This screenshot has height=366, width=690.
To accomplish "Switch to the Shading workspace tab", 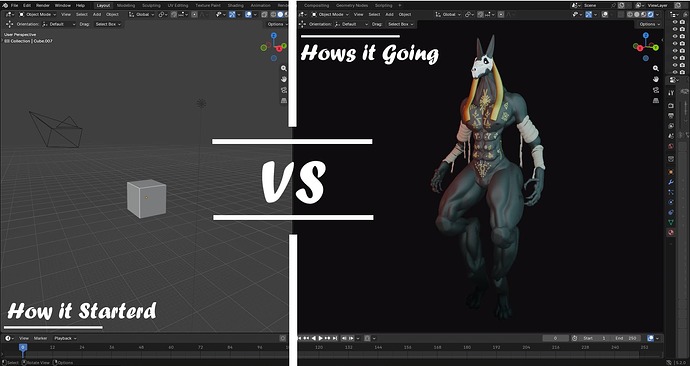I will click(235, 5).
